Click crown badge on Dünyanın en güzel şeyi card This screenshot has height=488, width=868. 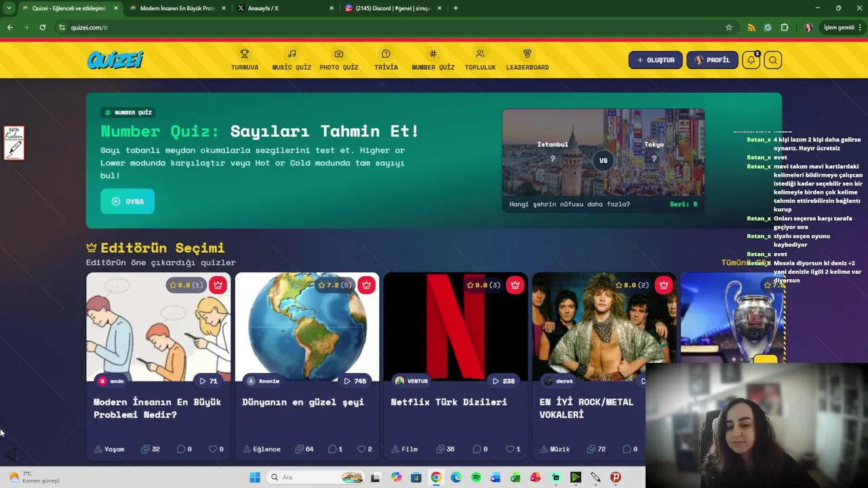point(366,285)
